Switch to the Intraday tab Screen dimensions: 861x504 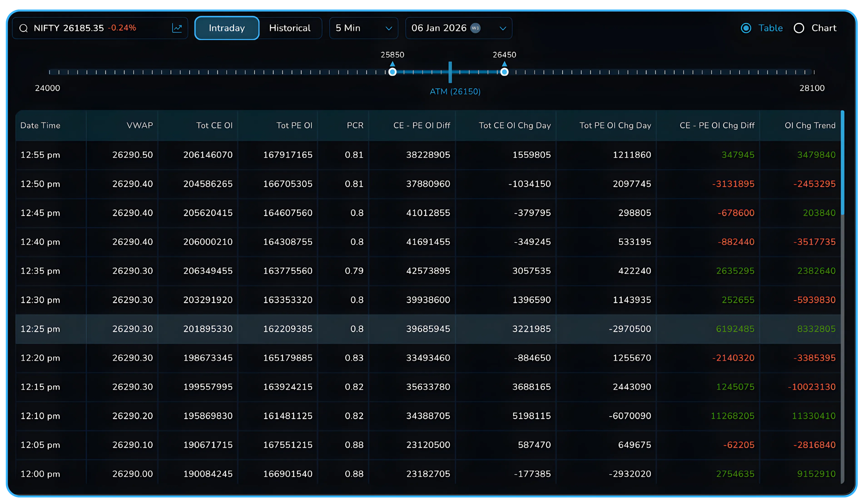click(x=227, y=28)
